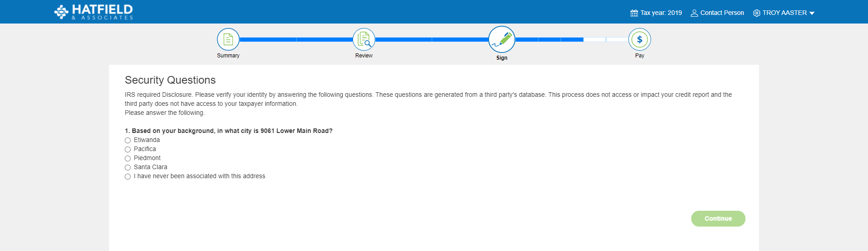Click progress bar segment between Sign and Pay

(x=572, y=39)
